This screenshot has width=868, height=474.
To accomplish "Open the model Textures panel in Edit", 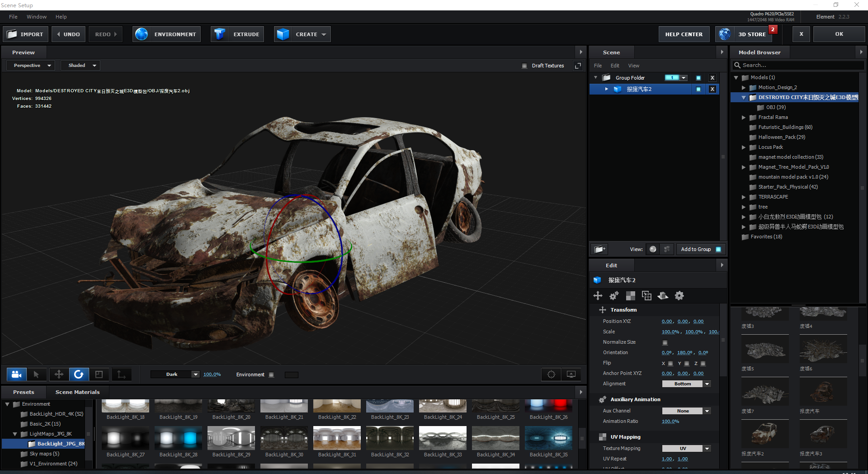I will pyautogui.click(x=630, y=296).
